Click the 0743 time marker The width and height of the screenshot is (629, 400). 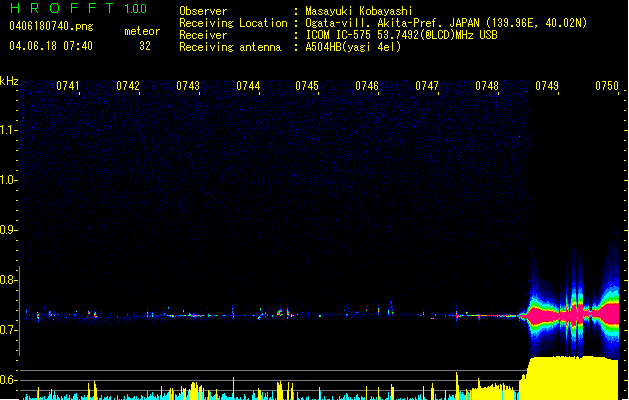pyautogui.click(x=188, y=86)
